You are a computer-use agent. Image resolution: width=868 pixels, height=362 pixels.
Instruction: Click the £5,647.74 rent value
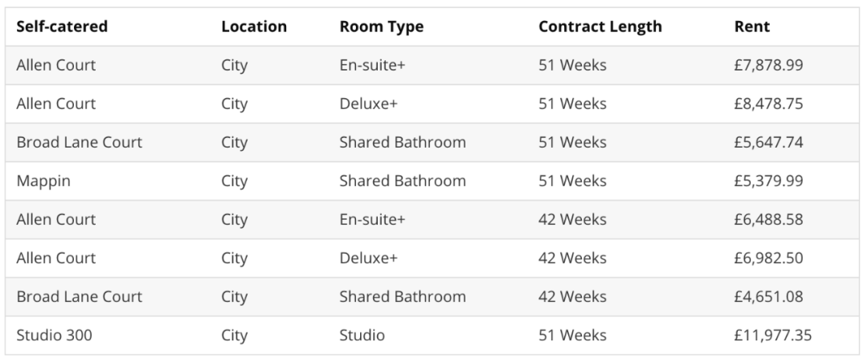click(768, 143)
